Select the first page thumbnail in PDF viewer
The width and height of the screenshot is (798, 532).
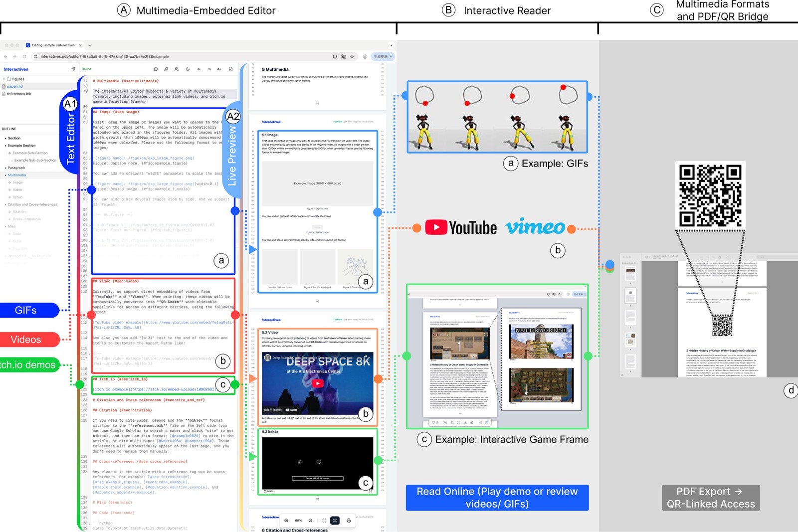tap(630, 274)
